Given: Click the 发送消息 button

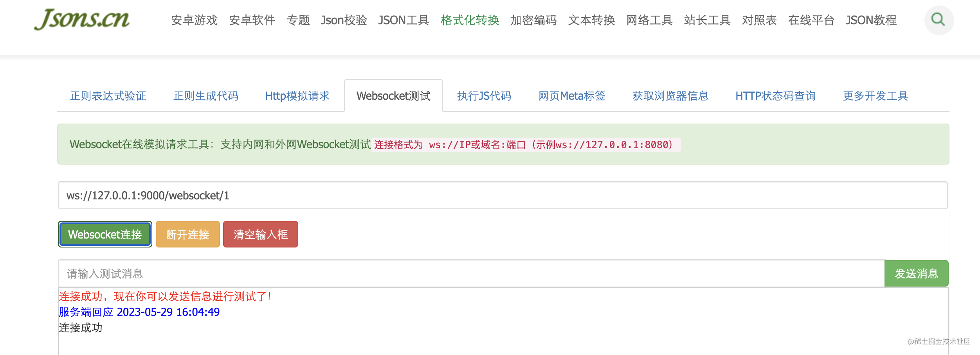Looking at the screenshot, I should tap(917, 273).
